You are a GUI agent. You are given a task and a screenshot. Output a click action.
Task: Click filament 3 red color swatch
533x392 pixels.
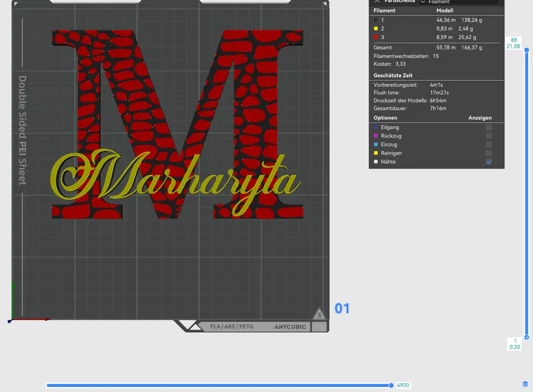376,37
